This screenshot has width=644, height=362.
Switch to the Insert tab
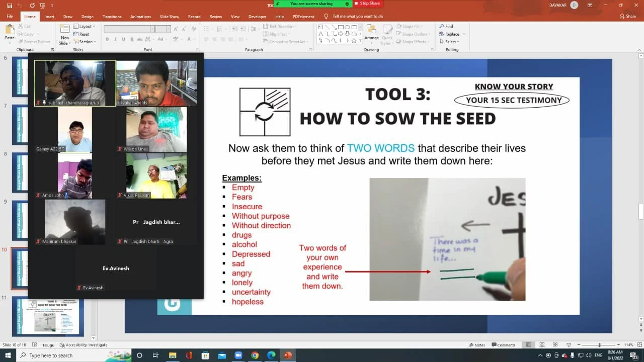[x=49, y=17]
